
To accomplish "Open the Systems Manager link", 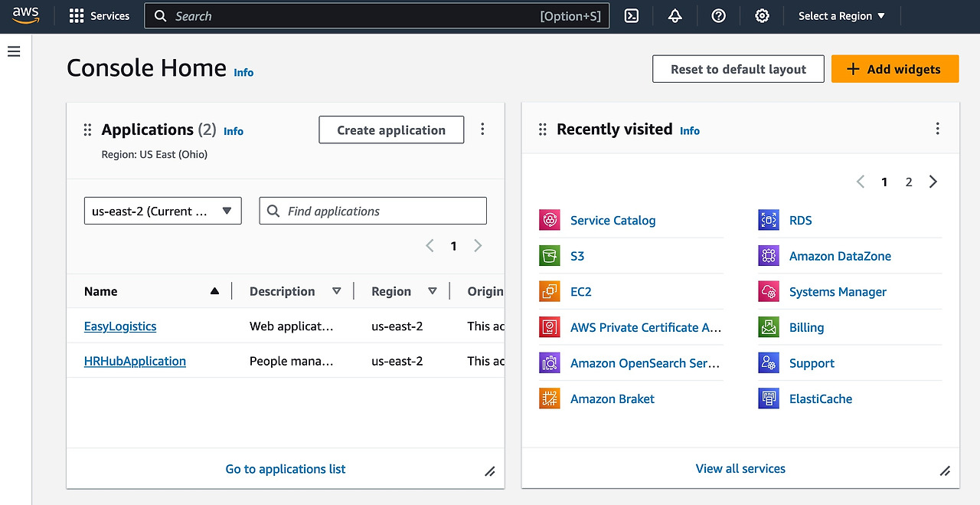I will point(838,292).
